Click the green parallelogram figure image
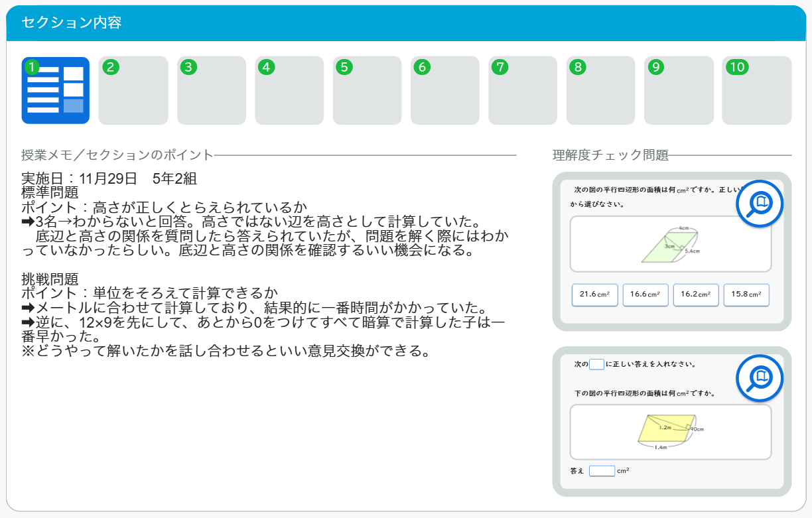 tap(670, 244)
